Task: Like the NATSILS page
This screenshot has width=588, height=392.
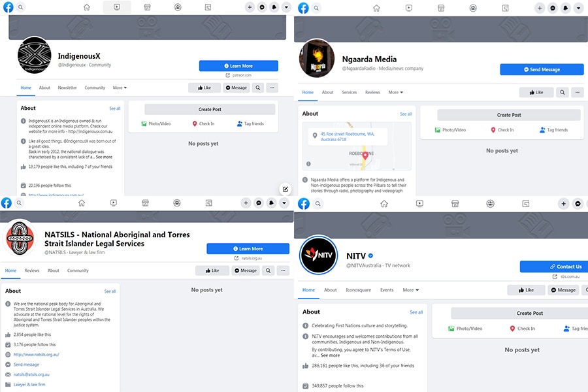Action: pos(212,270)
